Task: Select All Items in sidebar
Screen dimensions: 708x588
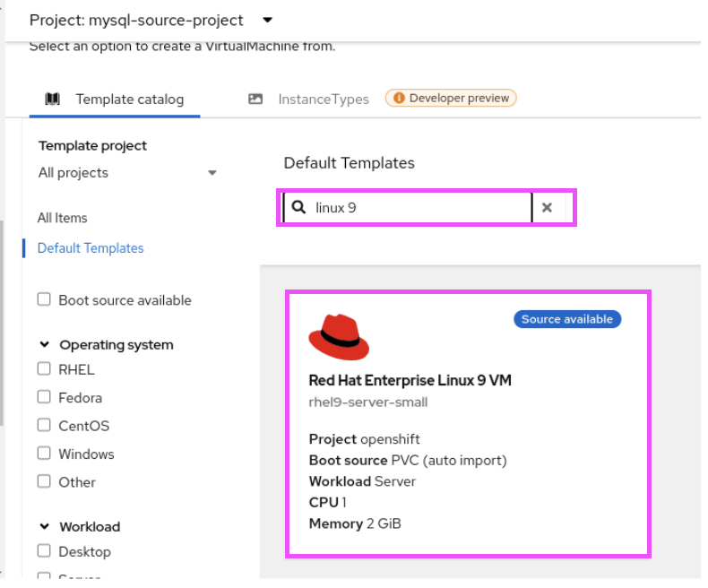Action: pos(63,218)
